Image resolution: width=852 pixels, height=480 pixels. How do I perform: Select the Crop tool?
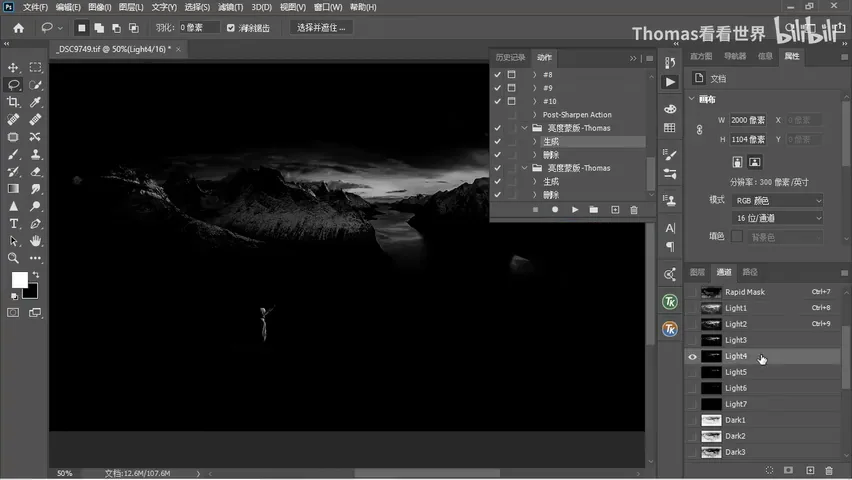tap(13, 102)
